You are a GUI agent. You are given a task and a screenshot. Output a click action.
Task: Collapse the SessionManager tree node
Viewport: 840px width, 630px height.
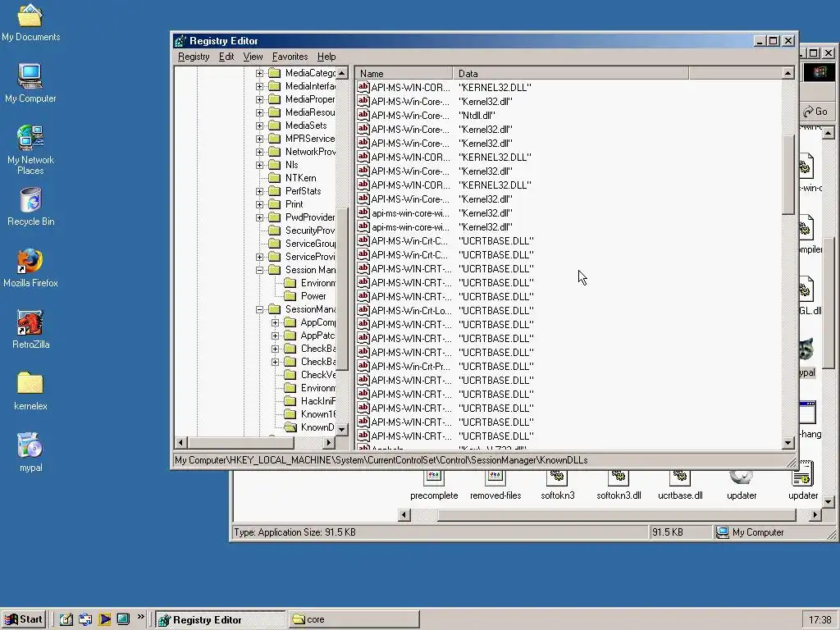(x=259, y=309)
